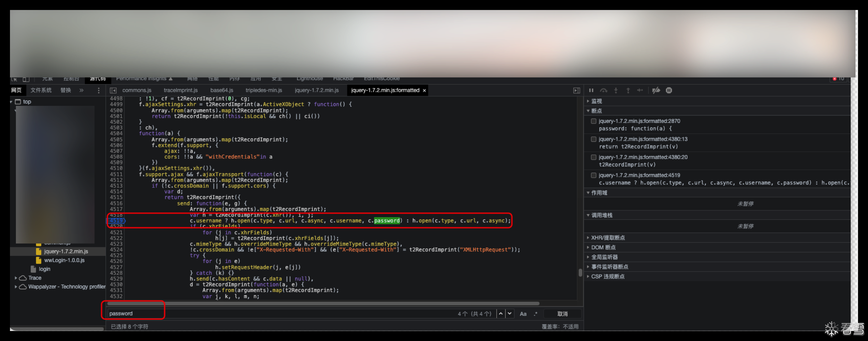This screenshot has height=341, width=868.
Task: Enable breakpoint at formatted:4380:20
Action: [594, 157]
